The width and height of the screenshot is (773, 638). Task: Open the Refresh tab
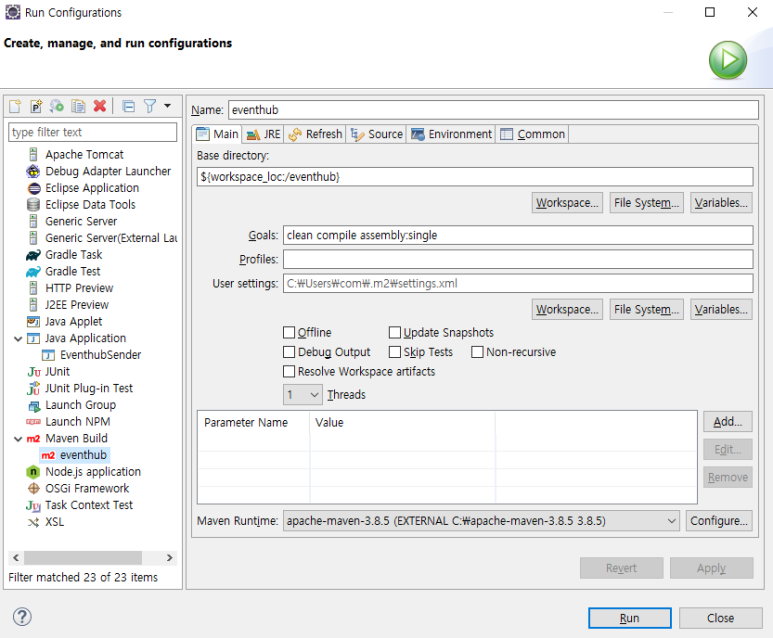pyautogui.click(x=316, y=134)
